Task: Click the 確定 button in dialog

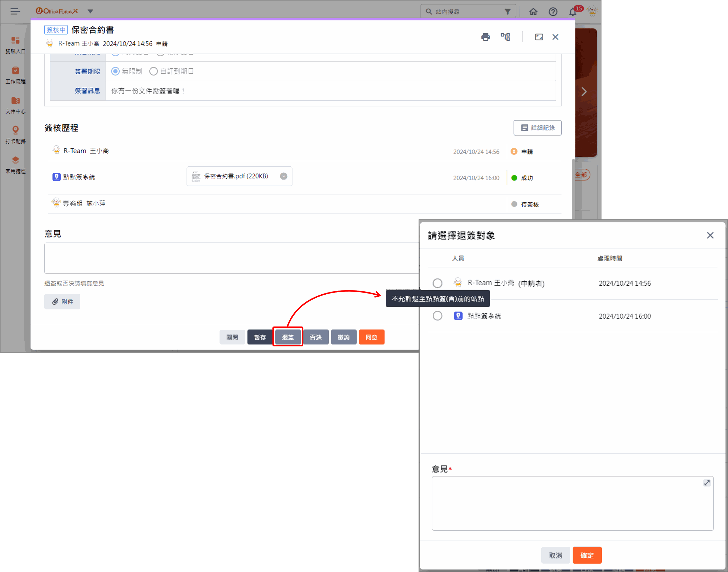Action: (x=587, y=555)
